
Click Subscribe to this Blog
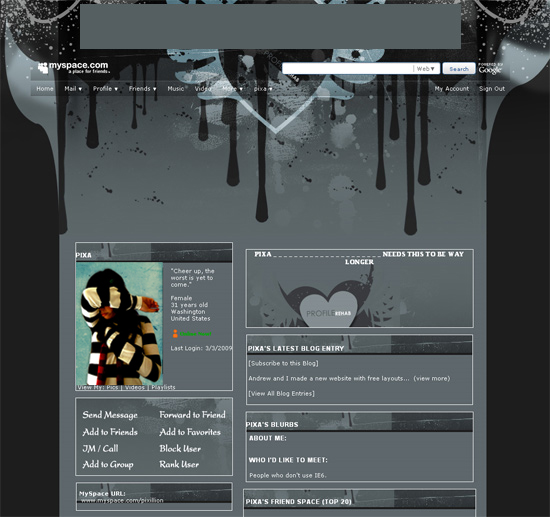click(283, 363)
